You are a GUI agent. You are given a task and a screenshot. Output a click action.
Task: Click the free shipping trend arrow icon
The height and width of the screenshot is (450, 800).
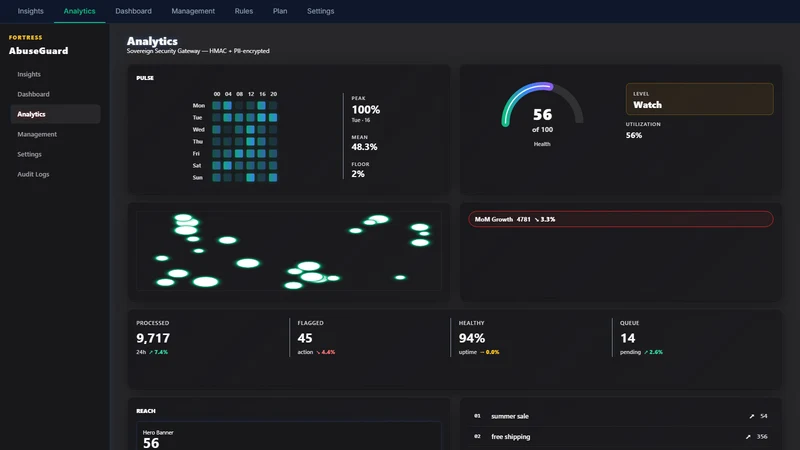click(748, 437)
